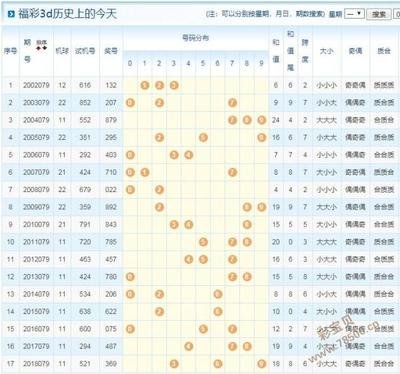Click ball 9 in row 2018079
This screenshot has width=400, height=374.
pyautogui.click(x=262, y=364)
